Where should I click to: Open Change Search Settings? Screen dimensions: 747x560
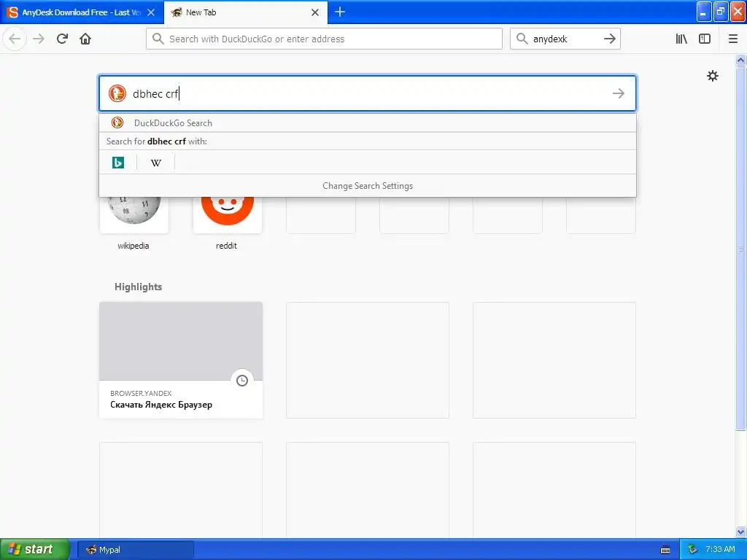click(368, 186)
